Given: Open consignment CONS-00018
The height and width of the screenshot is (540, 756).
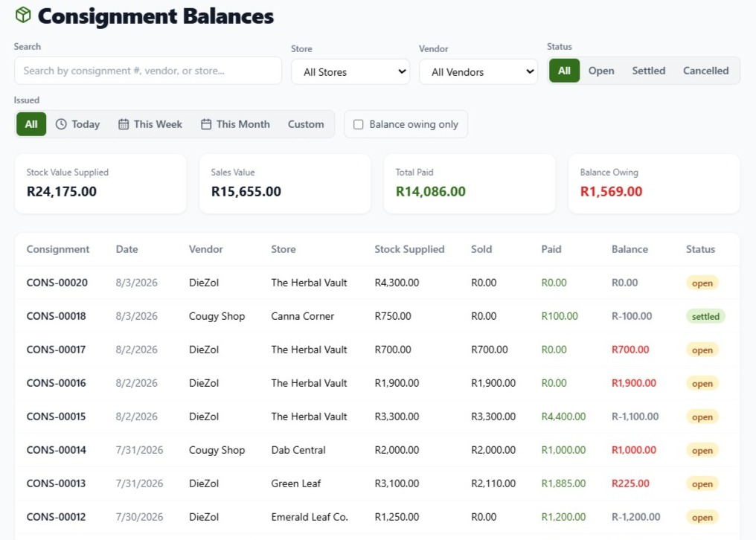Looking at the screenshot, I should (56, 316).
